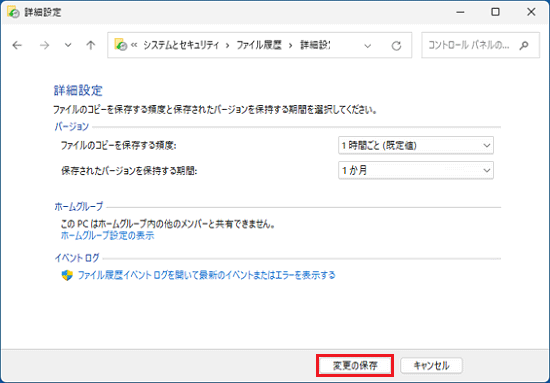The image size is (550, 383).
Task: Open the 保存されたバージョンを保持する期間 dropdown
Action: click(416, 170)
